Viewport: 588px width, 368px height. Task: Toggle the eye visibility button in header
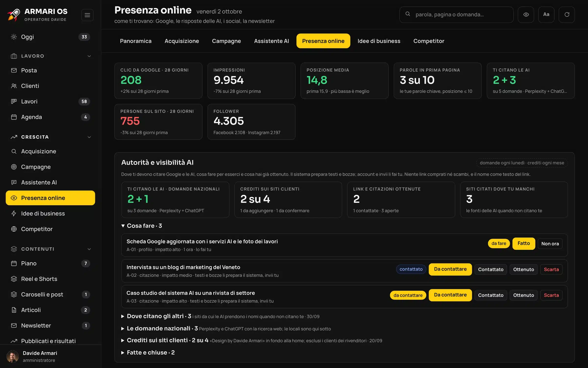526,15
